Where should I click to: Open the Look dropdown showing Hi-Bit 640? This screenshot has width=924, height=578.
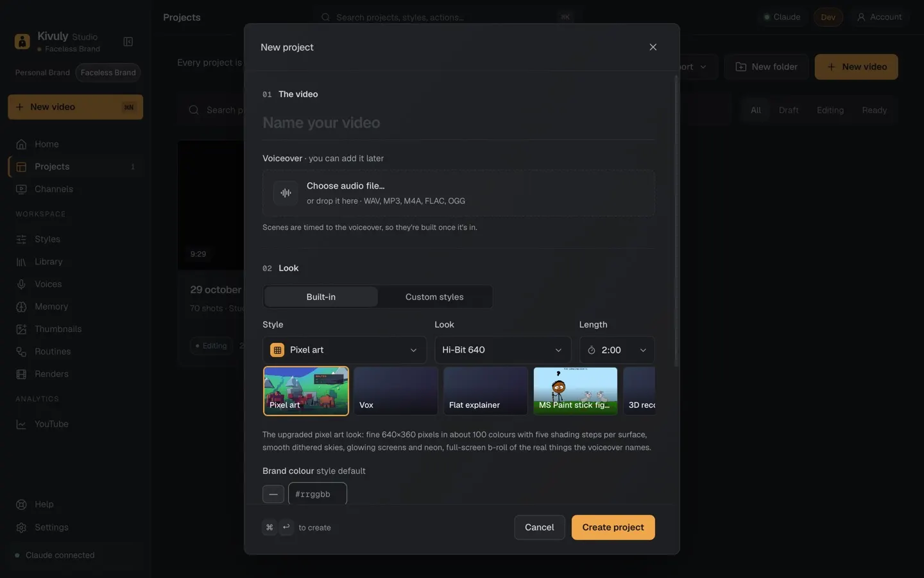pyautogui.click(x=503, y=350)
